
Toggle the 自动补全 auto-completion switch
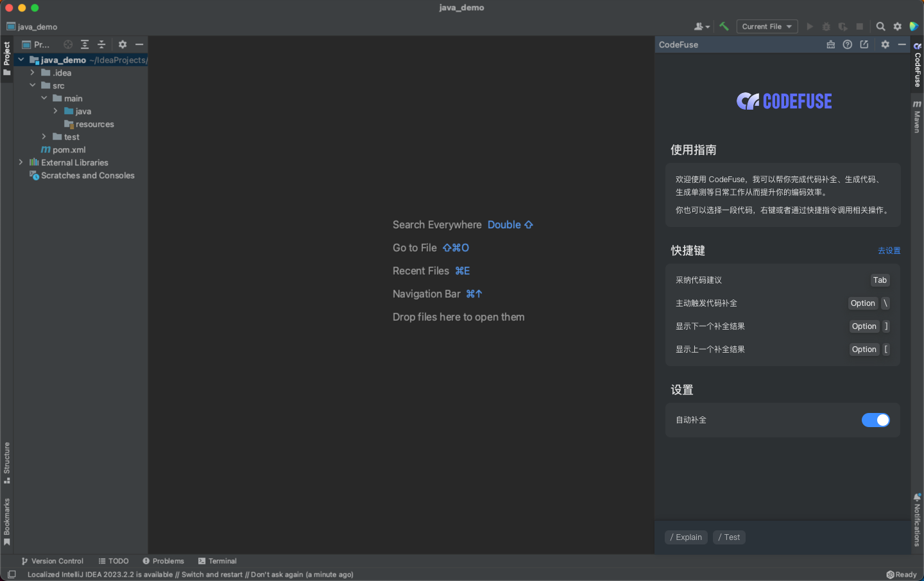(875, 420)
